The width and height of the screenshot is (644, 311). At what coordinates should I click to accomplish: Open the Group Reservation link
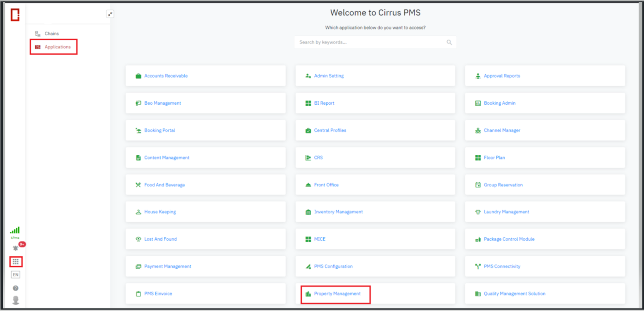click(x=503, y=185)
